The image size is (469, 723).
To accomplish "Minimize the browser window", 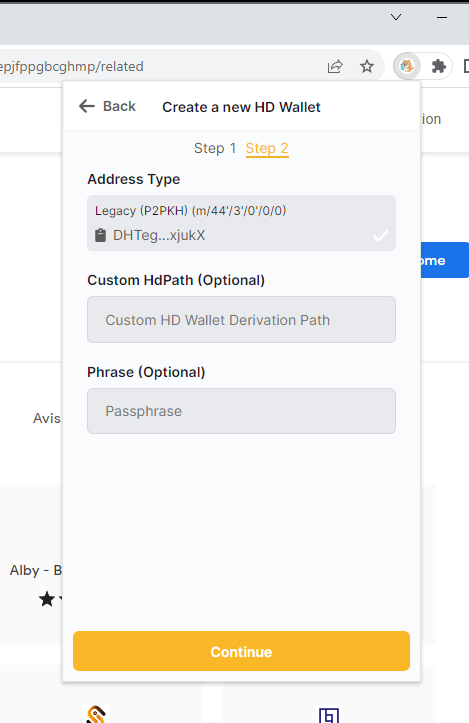I will (442, 18).
